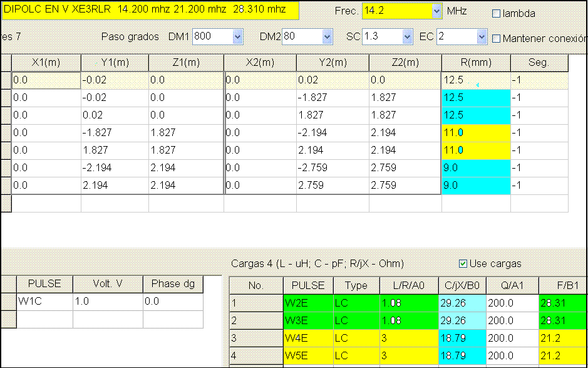Select load 4 PULSE cell W5E
Screen dimensions: 588x368
[308, 355]
